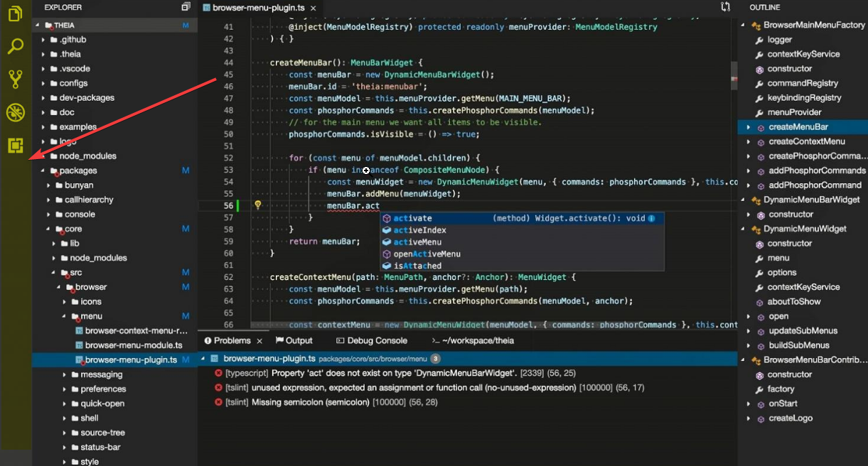Choose the activate autocomplete suggestion
This screenshot has width=868, height=466.
(523, 218)
